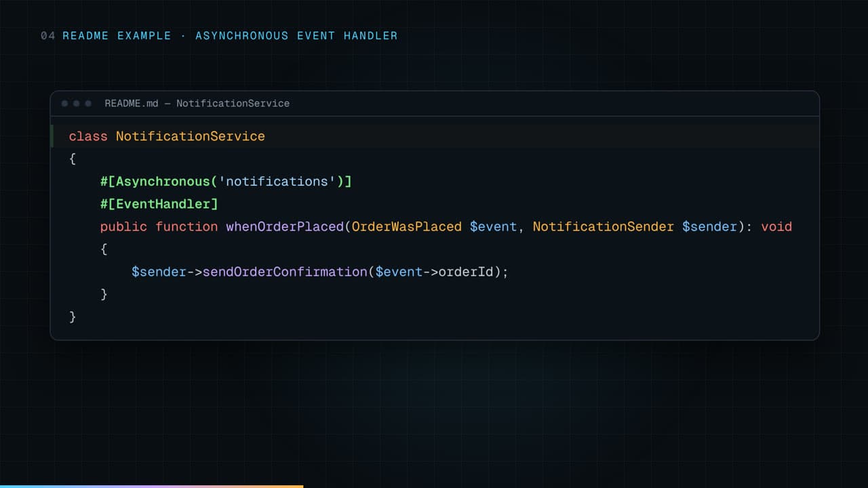This screenshot has height=488, width=868.
Task: Click the #[Asynchronous('notifications')] attribute line
Action: 226,182
